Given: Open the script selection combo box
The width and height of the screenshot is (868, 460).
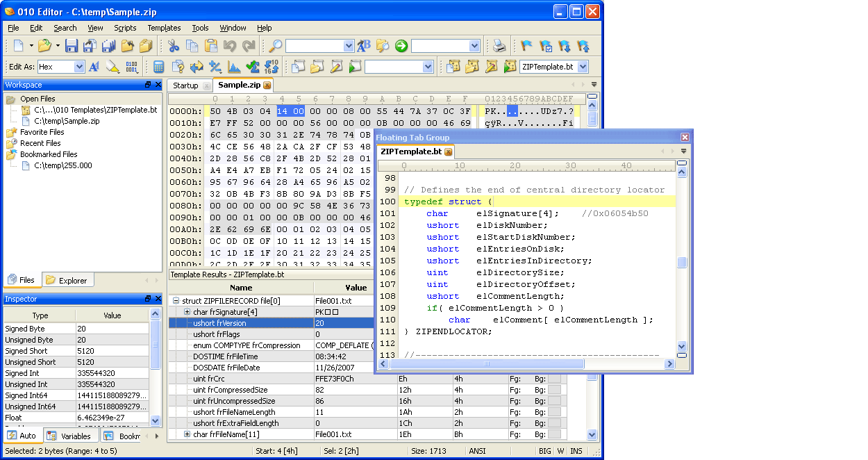Looking at the screenshot, I should [x=428, y=67].
